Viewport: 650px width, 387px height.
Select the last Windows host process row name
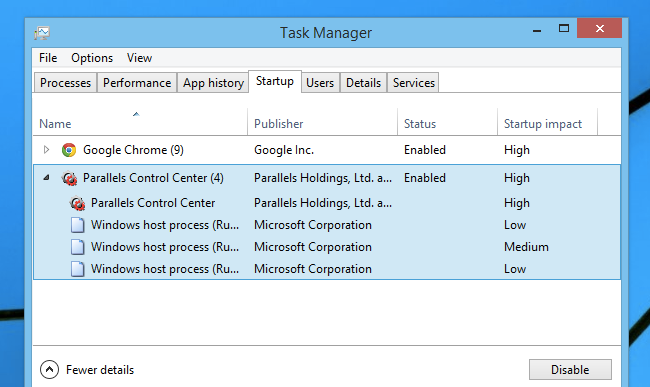(x=165, y=269)
